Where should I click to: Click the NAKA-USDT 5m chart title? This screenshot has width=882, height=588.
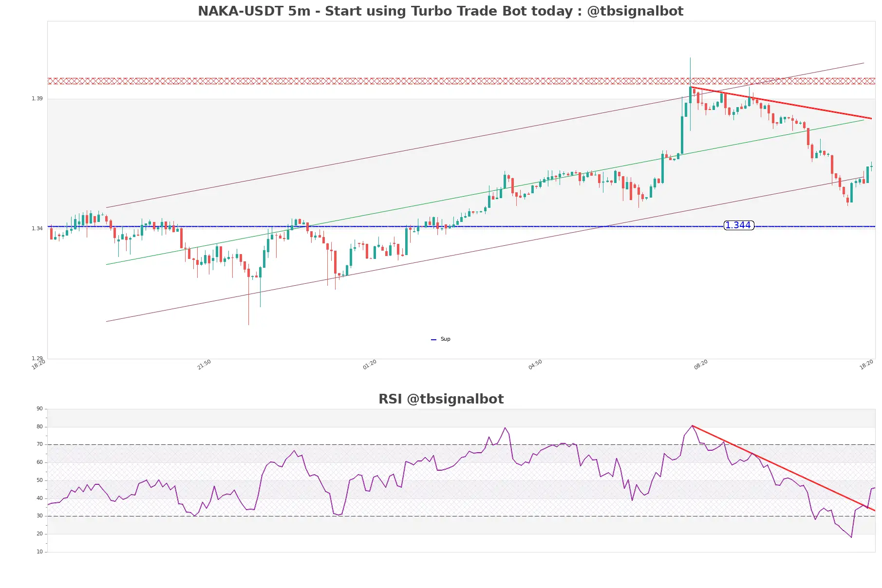click(440, 11)
